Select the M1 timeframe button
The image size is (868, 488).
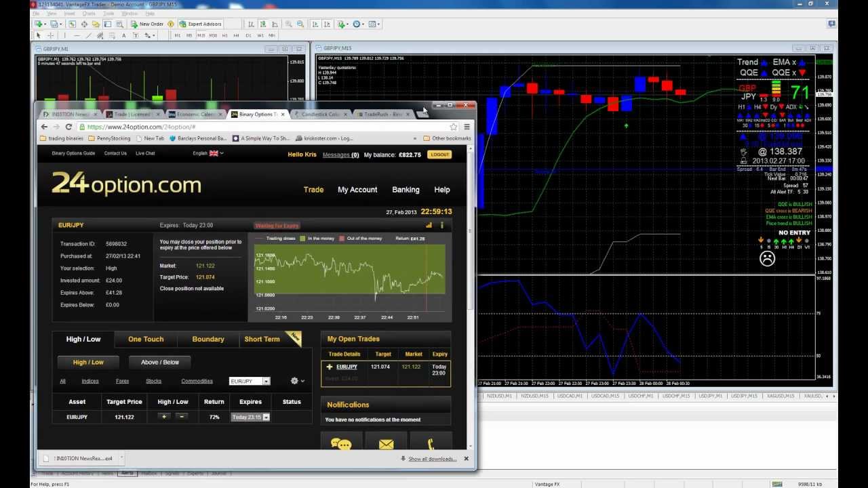click(x=178, y=35)
